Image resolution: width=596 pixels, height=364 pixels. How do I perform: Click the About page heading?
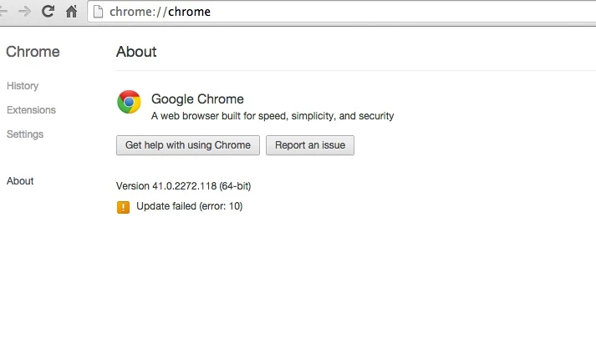tap(136, 52)
